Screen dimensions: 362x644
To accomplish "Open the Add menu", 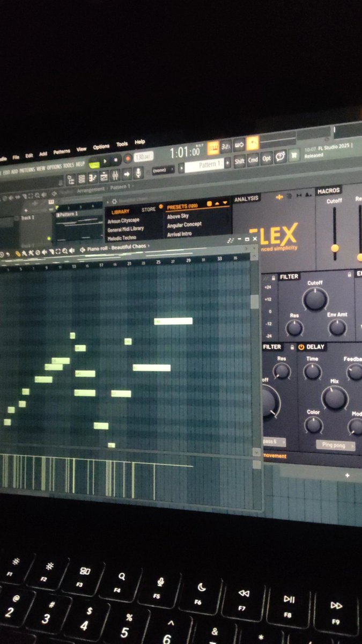I will click(x=43, y=154).
